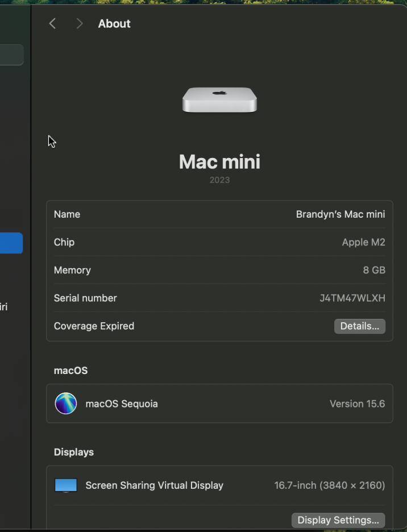407x532 pixels.
Task: Click the Chip label
Action: point(64,242)
